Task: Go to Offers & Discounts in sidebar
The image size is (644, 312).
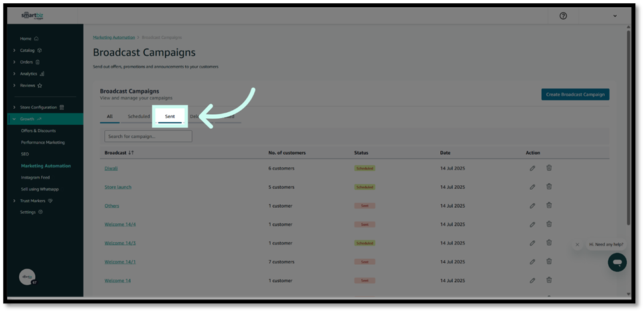Action: click(39, 131)
